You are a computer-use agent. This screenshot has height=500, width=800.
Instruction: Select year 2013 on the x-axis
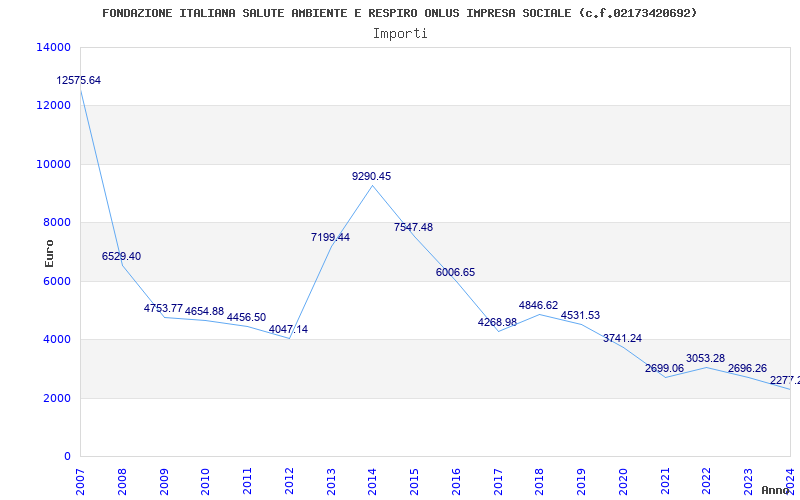[x=331, y=482]
